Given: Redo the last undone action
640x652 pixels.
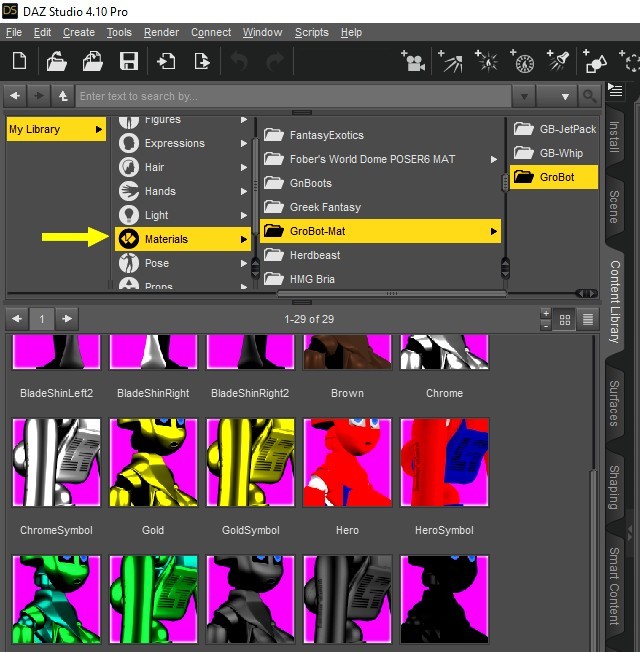Looking at the screenshot, I should tap(275, 62).
